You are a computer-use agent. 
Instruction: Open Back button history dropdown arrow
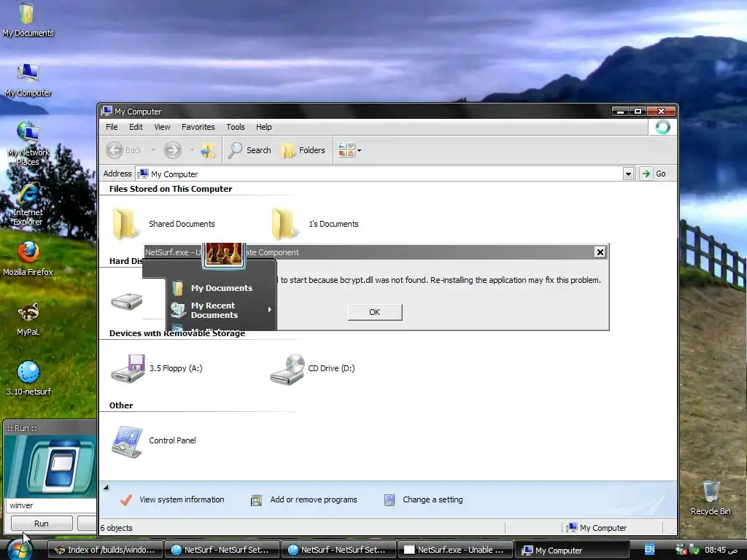[x=153, y=150]
